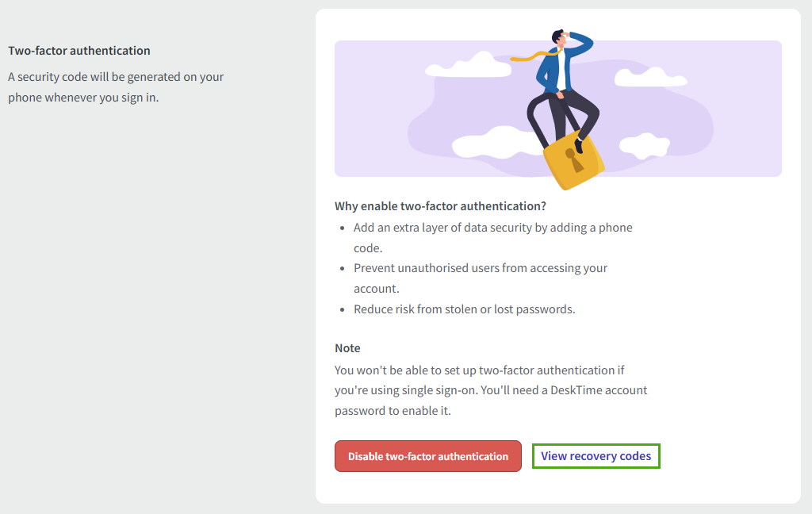Click the Note heading
Image resolution: width=812 pixels, height=514 pixels.
point(347,347)
